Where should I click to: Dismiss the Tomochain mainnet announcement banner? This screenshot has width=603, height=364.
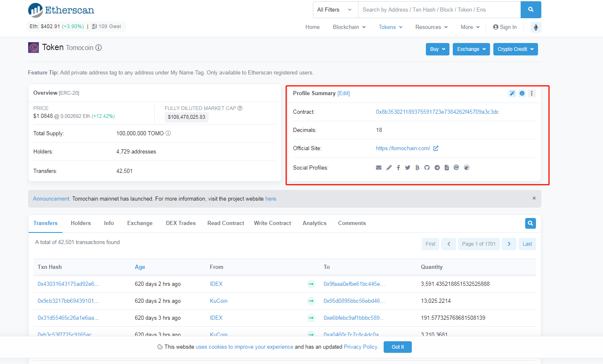pos(534,198)
